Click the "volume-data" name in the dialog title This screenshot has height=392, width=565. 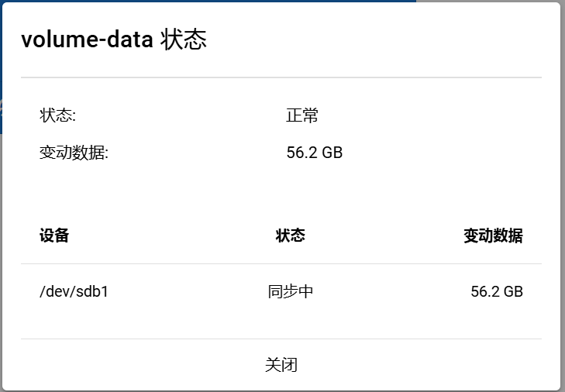pos(87,40)
